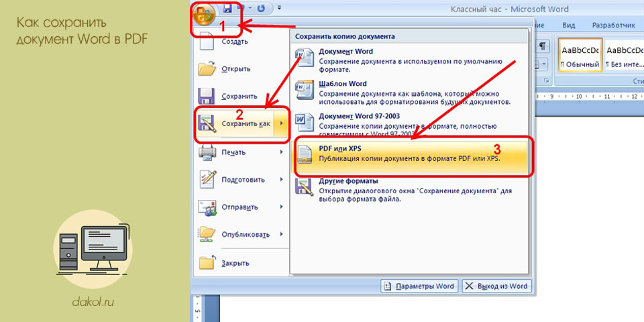Choose Сохранить (Save) in the Office menu

(x=241, y=96)
